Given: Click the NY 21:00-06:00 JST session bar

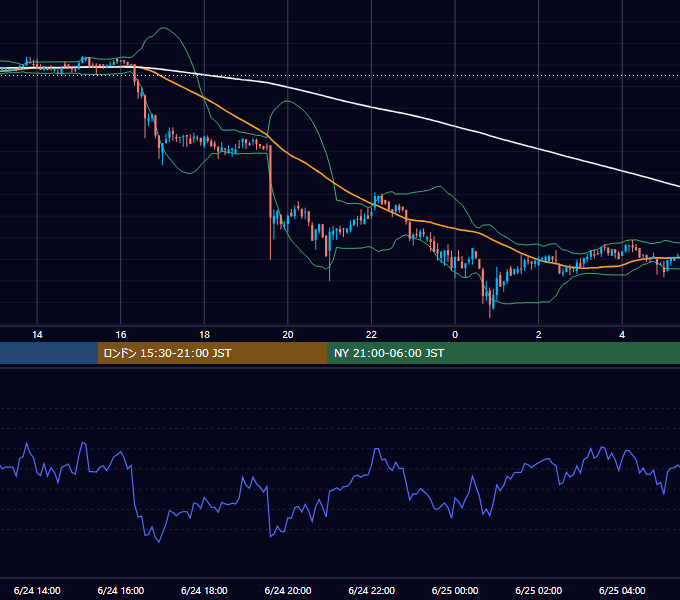Looking at the screenshot, I should [x=503, y=353].
